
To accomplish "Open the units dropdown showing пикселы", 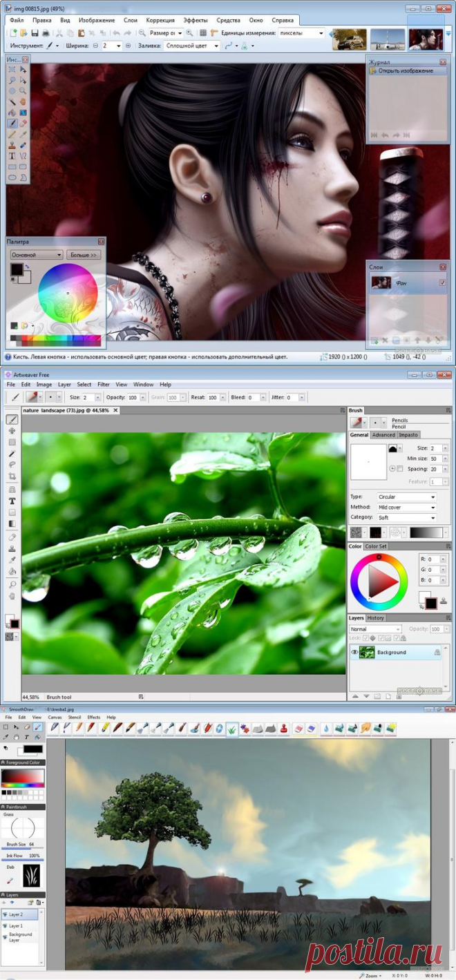I will [301, 32].
